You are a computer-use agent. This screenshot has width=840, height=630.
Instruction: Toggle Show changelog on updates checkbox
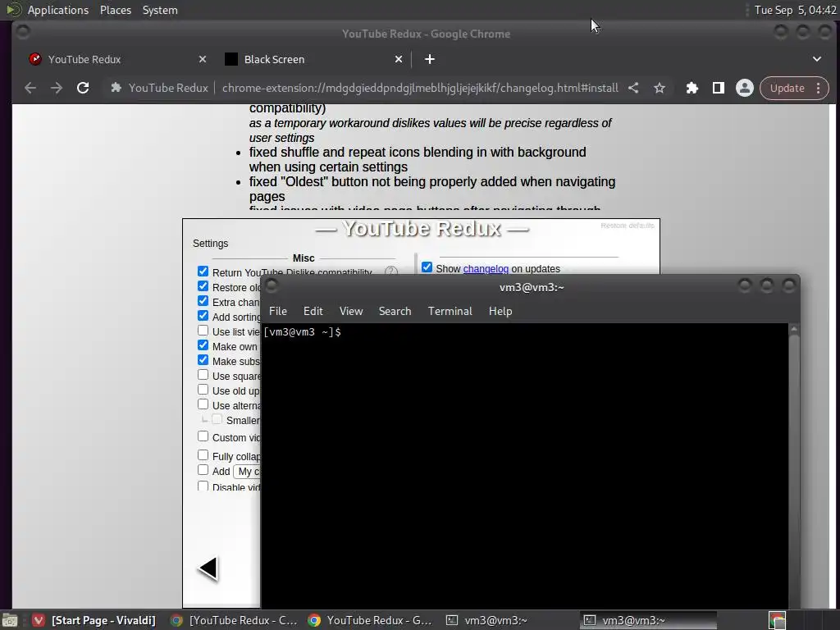coord(427,267)
